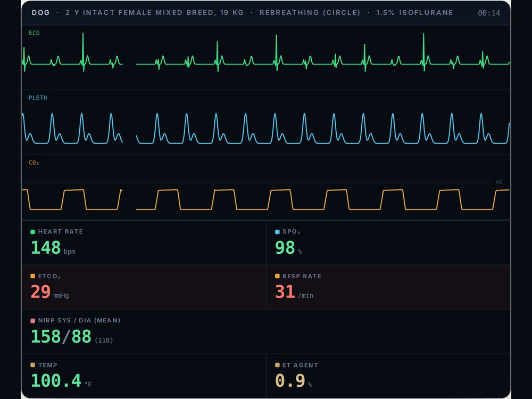The image size is (532, 399).
Task: Click the tan Temp indicator square
Action: click(x=33, y=365)
